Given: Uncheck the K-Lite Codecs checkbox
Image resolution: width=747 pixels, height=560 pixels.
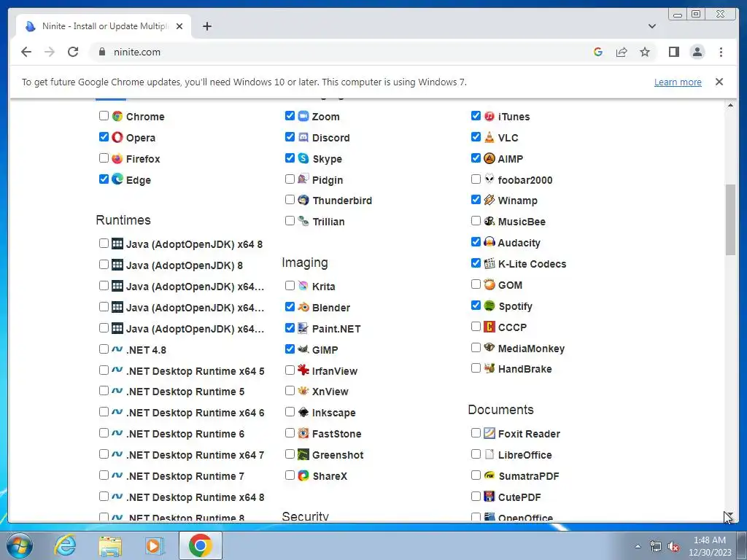Looking at the screenshot, I should point(476,262).
